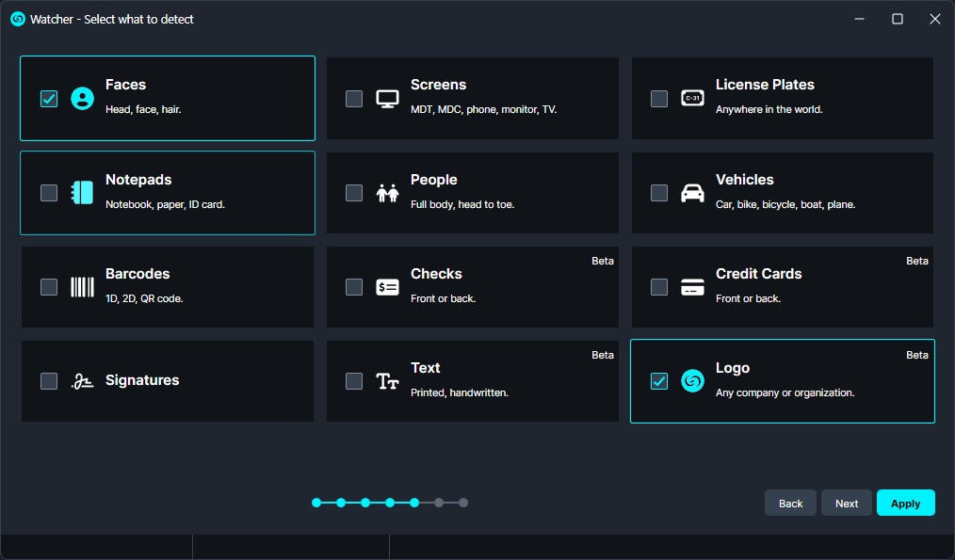Click the Watcher app icon in title bar
This screenshot has height=560, width=955.
pyautogui.click(x=18, y=19)
